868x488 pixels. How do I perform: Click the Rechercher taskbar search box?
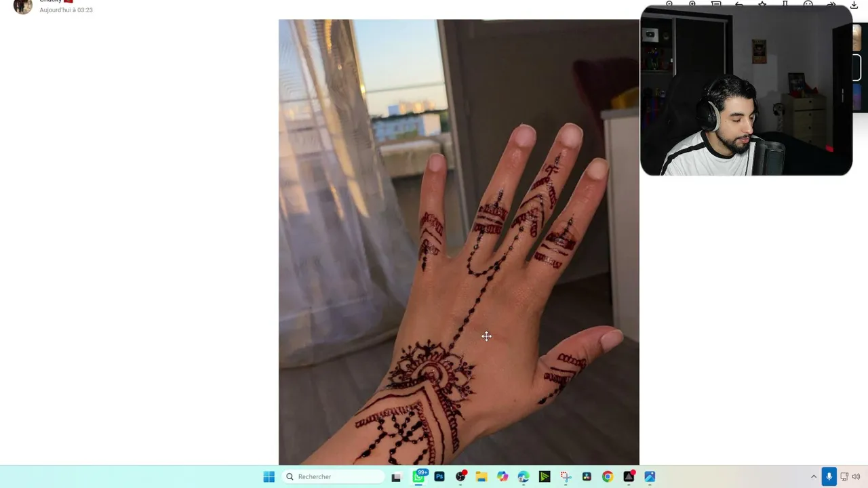(334, 476)
